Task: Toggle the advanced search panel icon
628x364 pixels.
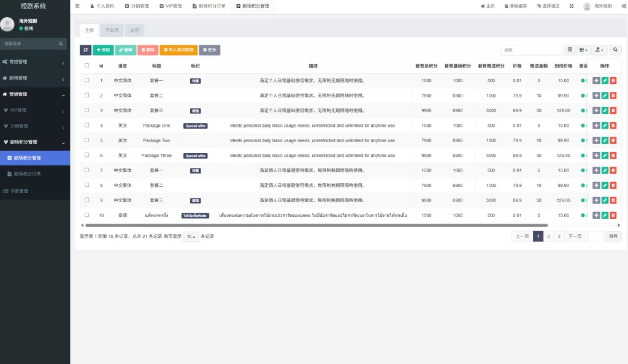Action: (x=570, y=50)
